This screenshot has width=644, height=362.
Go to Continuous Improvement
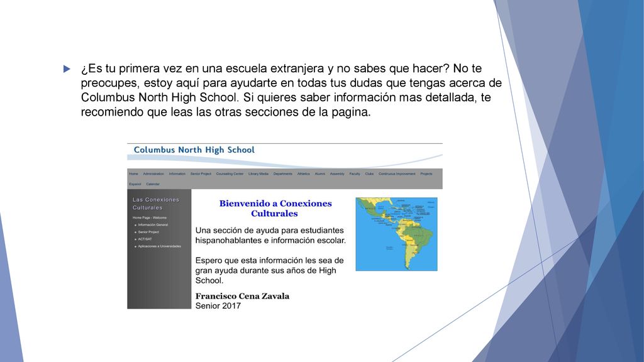coord(397,174)
